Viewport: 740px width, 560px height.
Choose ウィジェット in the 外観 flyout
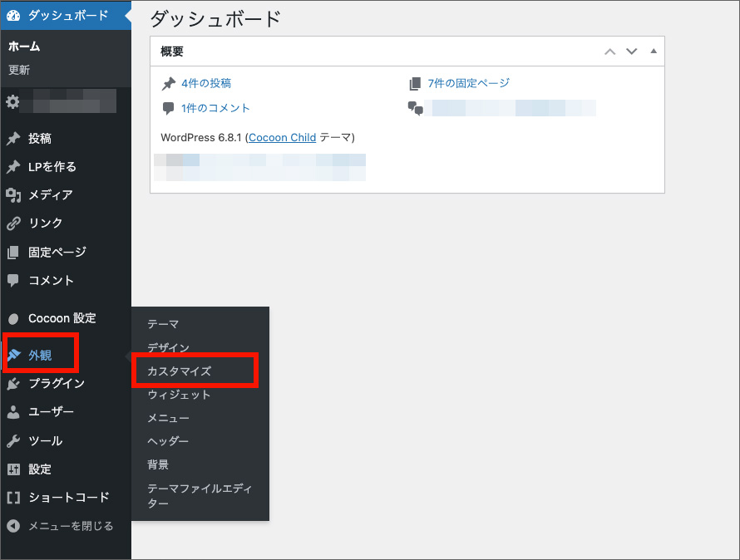180,395
